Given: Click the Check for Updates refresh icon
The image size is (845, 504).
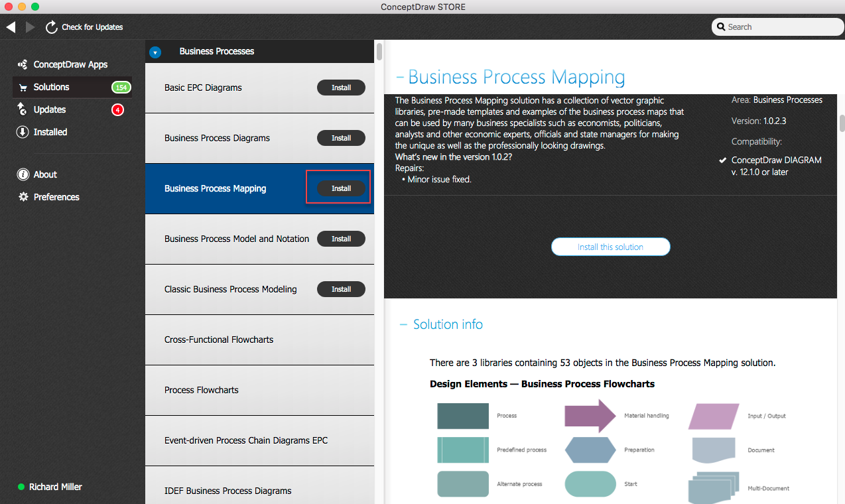Looking at the screenshot, I should (51, 27).
